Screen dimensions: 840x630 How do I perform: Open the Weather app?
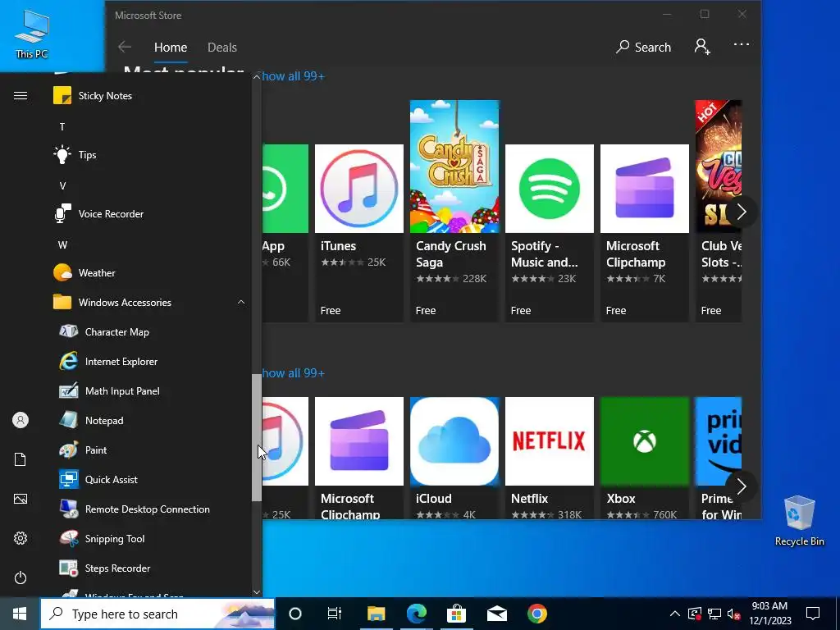150,272
